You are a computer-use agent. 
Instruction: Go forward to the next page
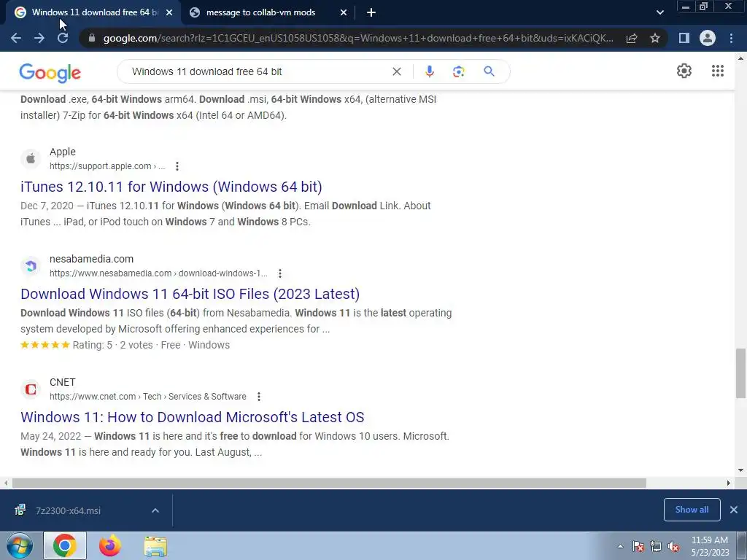(x=39, y=38)
